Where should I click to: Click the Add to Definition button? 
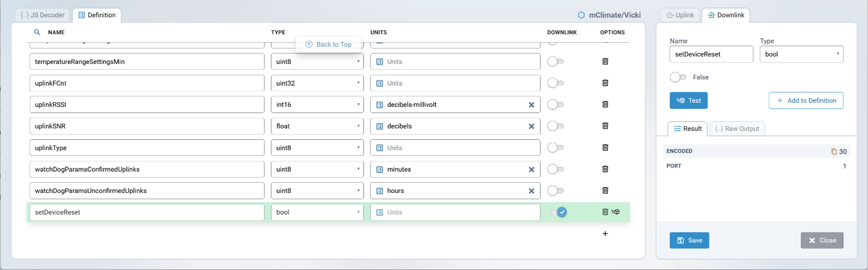(806, 100)
